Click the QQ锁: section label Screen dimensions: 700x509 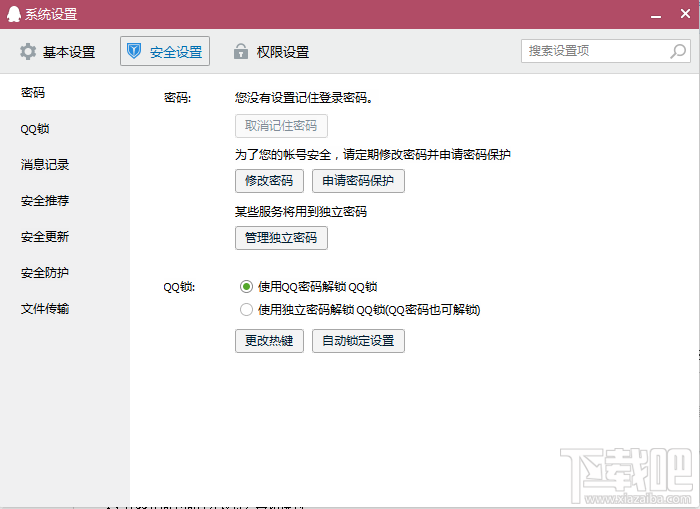tap(179, 287)
